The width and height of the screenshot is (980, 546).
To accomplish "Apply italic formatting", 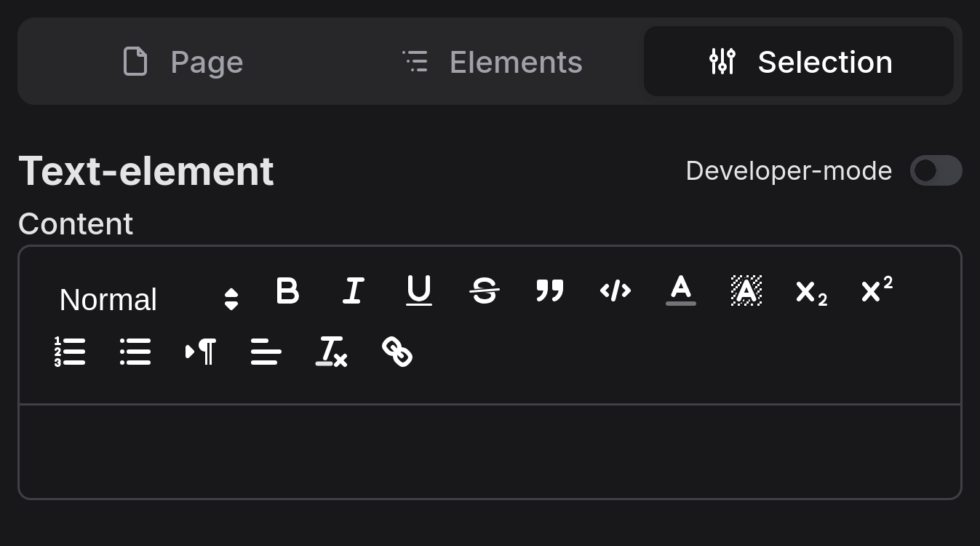I will (x=353, y=291).
